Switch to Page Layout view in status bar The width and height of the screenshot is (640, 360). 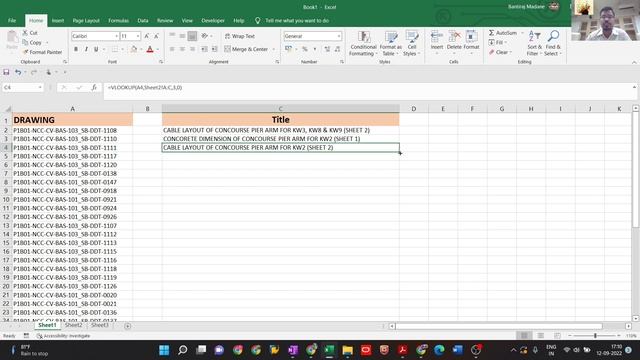[x=540, y=336]
